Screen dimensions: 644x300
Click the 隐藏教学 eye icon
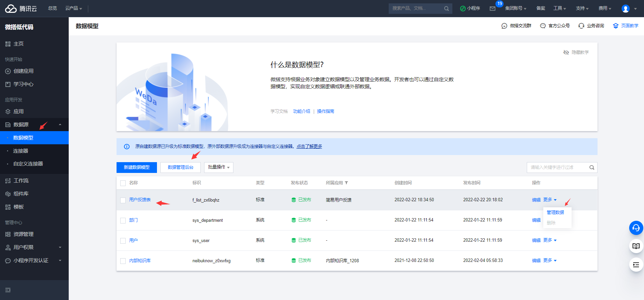[566, 52]
